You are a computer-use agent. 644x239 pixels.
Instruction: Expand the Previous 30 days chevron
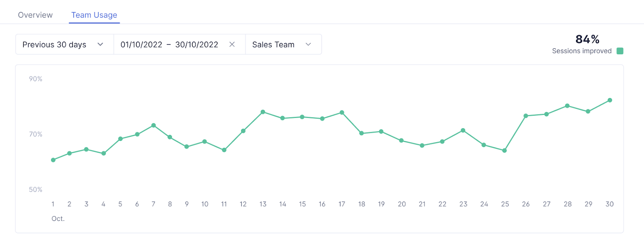pos(100,45)
